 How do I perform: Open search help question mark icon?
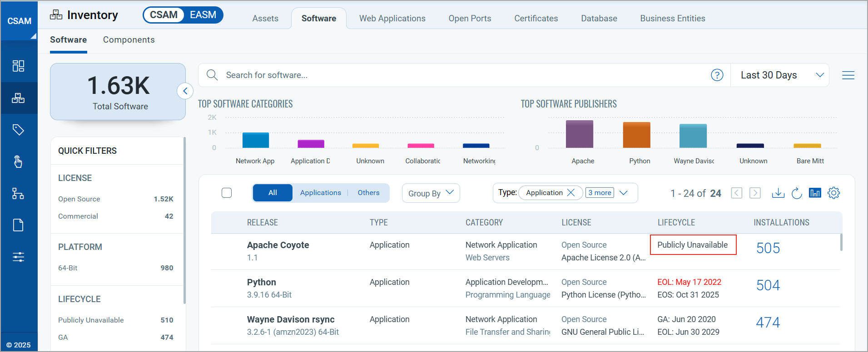(717, 75)
